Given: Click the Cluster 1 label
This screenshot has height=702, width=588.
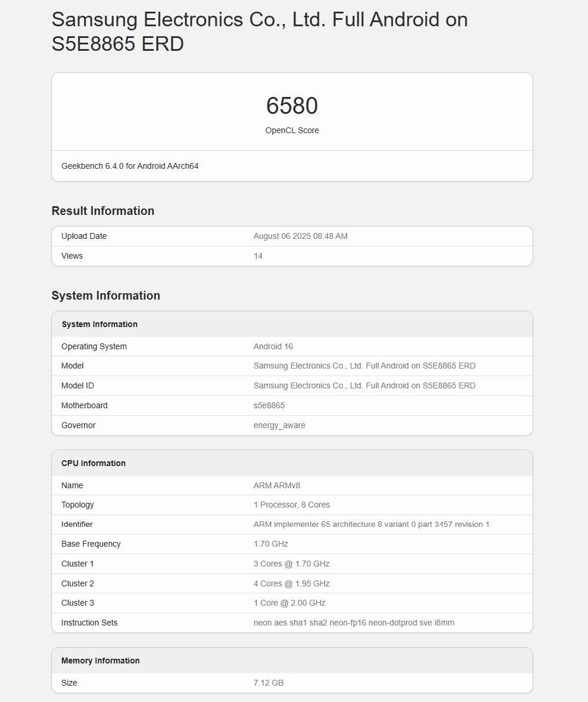Looking at the screenshot, I should pos(78,564).
